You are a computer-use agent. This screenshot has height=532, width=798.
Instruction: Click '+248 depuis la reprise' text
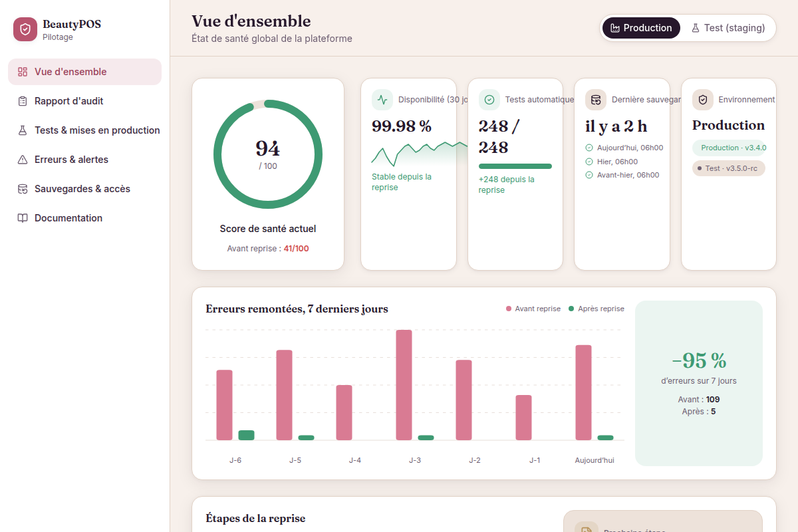(x=506, y=185)
